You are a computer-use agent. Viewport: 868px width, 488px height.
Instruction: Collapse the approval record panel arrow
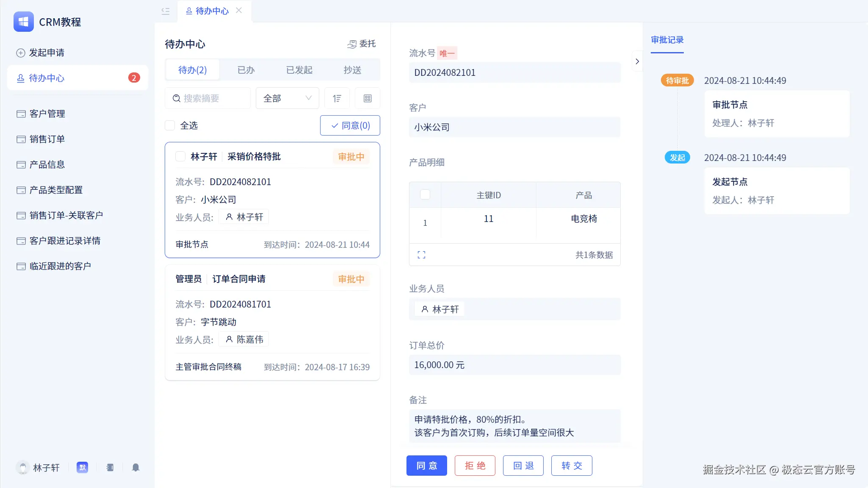tap(637, 61)
